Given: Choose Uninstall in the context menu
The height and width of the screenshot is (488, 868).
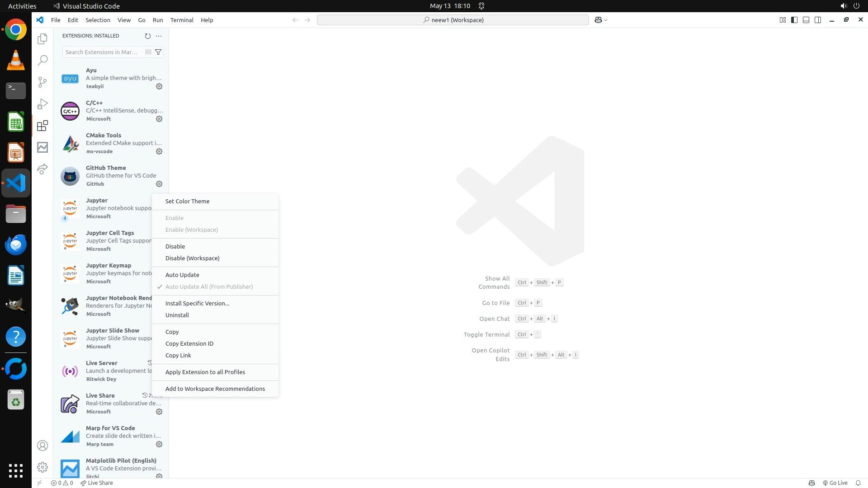Looking at the screenshot, I should [177, 315].
